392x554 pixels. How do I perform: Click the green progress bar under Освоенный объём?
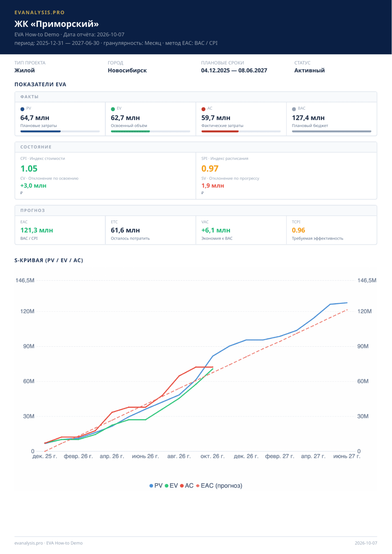click(x=130, y=132)
